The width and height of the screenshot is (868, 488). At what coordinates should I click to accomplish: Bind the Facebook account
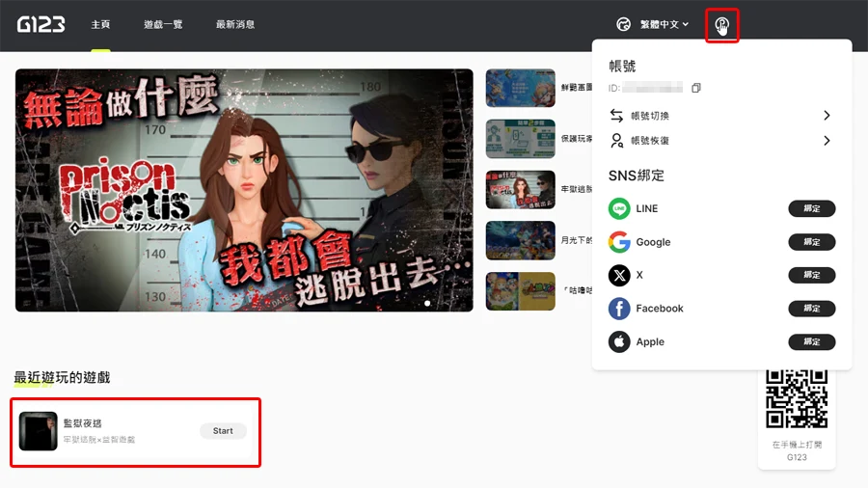(x=811, y=309)
